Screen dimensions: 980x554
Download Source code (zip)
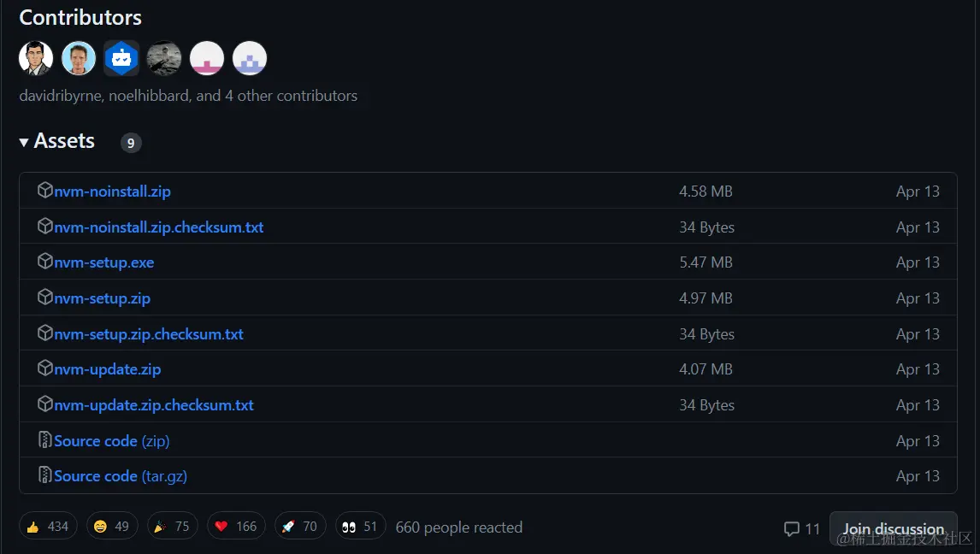(112, 440)
